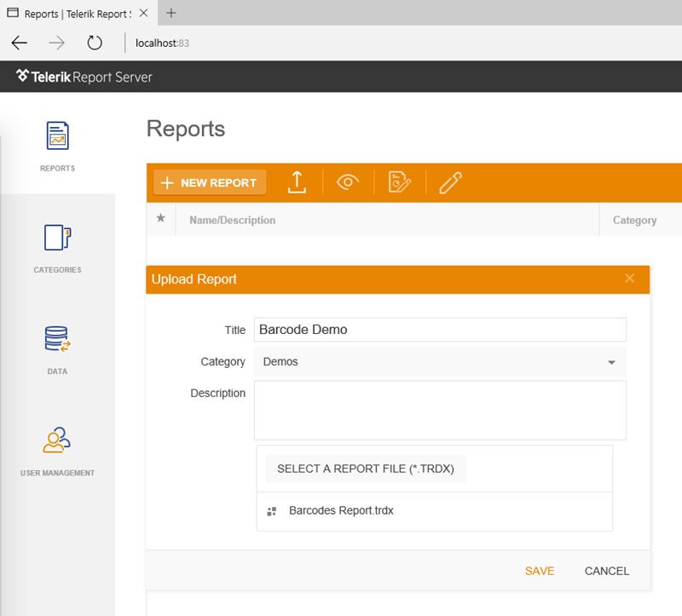Click the New Report button

pyautogui.click(x=210, y=182)
